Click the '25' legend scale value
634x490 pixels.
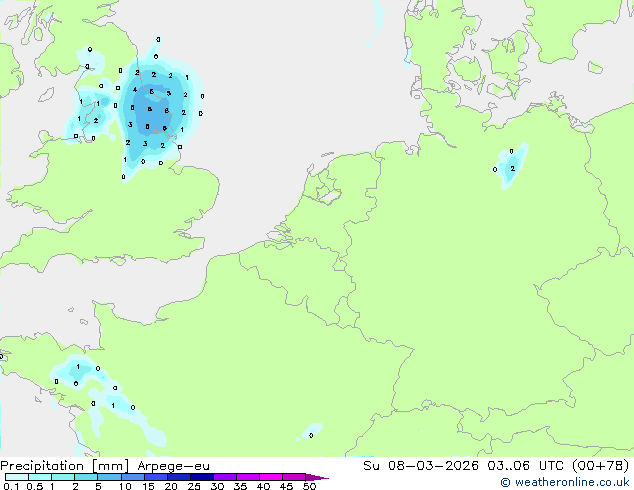pyautogui.click(x=194, y=486)
